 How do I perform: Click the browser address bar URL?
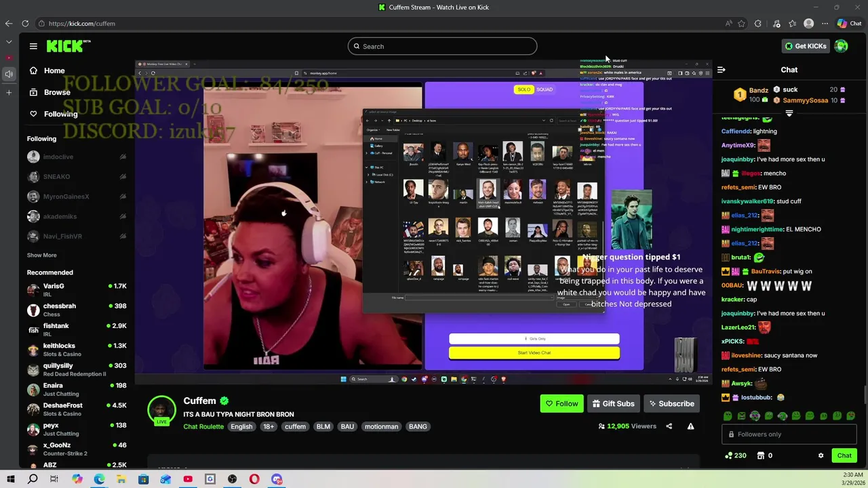coord(82,23)
